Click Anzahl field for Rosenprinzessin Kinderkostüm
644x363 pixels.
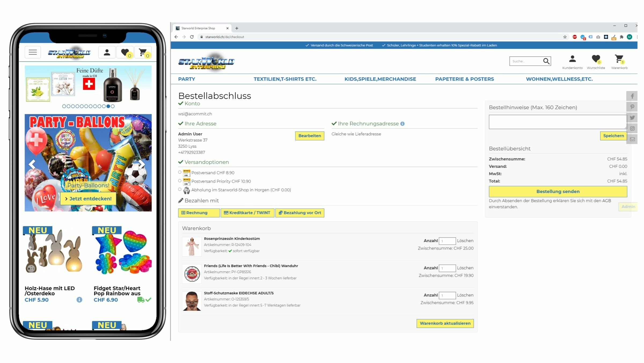click(x=447, y=241)
